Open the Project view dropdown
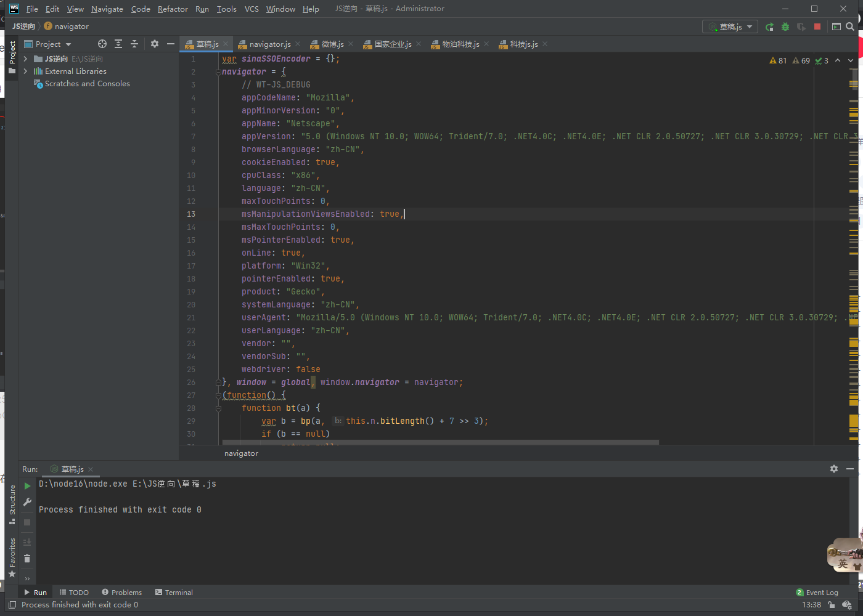The image size is (863, 616). tap(47, 44)
